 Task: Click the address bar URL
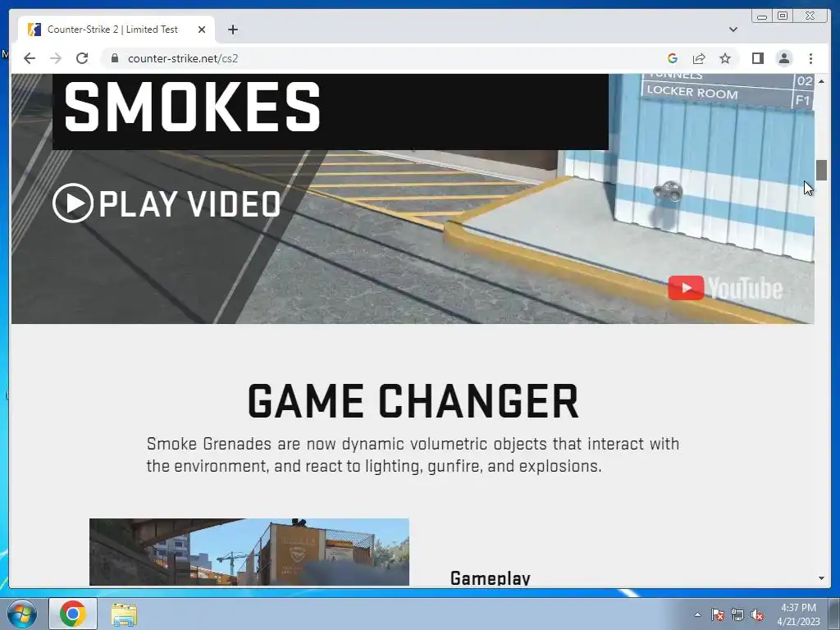[x=183, y=58]
